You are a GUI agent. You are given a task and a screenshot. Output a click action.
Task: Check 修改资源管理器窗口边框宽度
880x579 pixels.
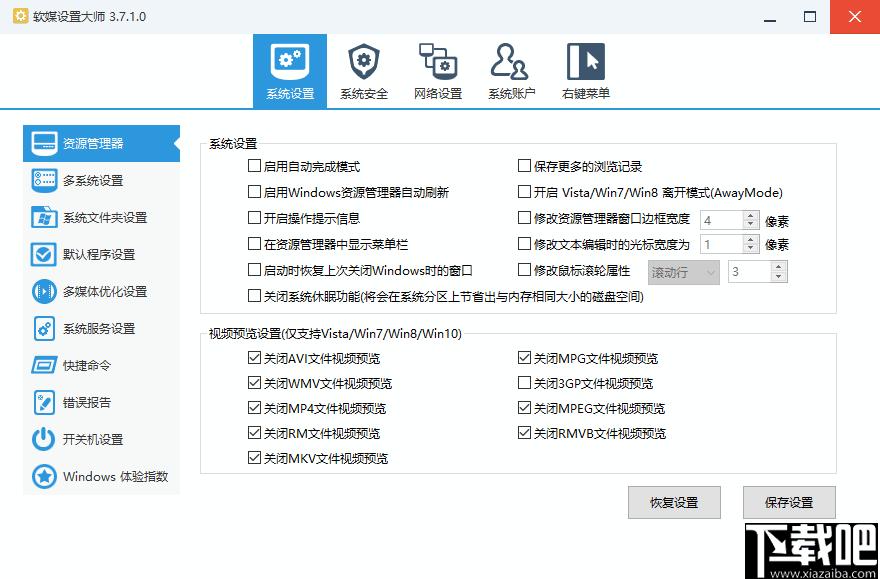coord(524,218)
